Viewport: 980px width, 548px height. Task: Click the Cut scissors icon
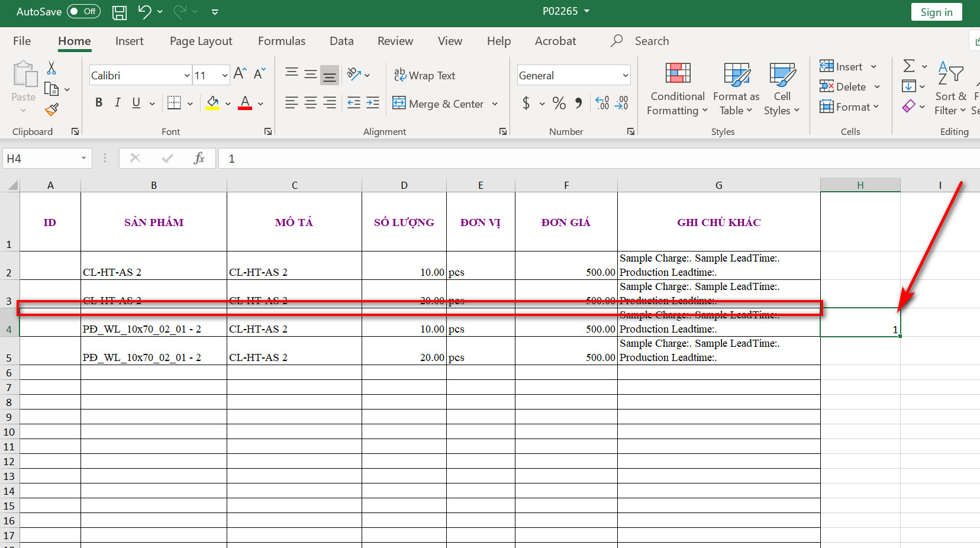[51, 68]
